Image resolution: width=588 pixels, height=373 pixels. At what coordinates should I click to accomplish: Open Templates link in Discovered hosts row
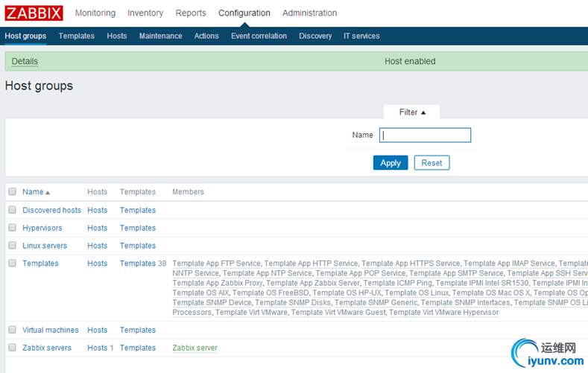(x=138, y=210)
